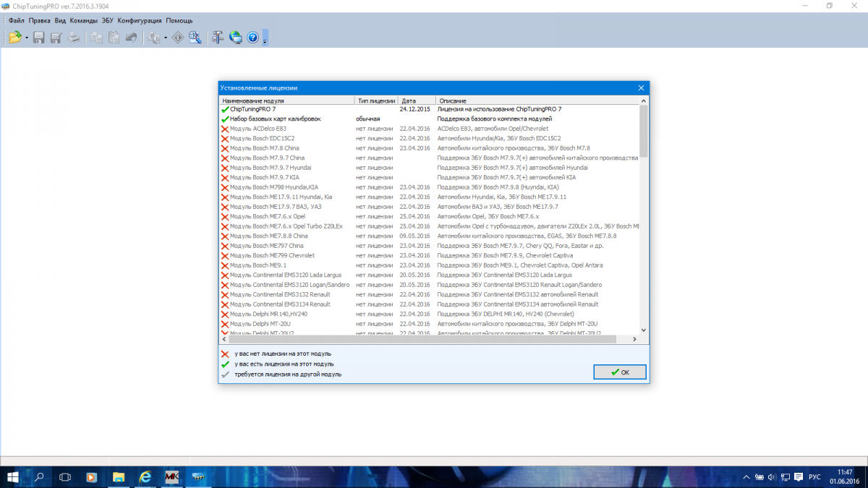The height and width of the screenshot is (488, 868).
Task: Click the diamond info toolbar icon
Action: click(x=178, y=38)
